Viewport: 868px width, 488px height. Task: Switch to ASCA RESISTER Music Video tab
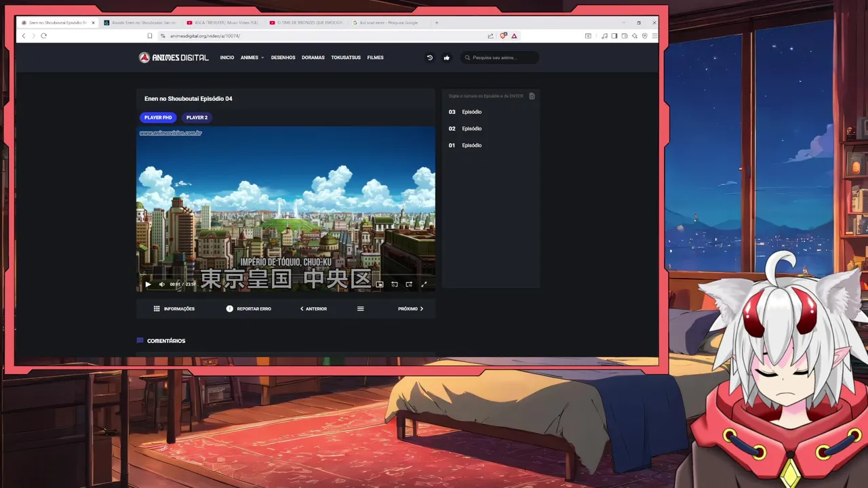[x=222, y=22]
